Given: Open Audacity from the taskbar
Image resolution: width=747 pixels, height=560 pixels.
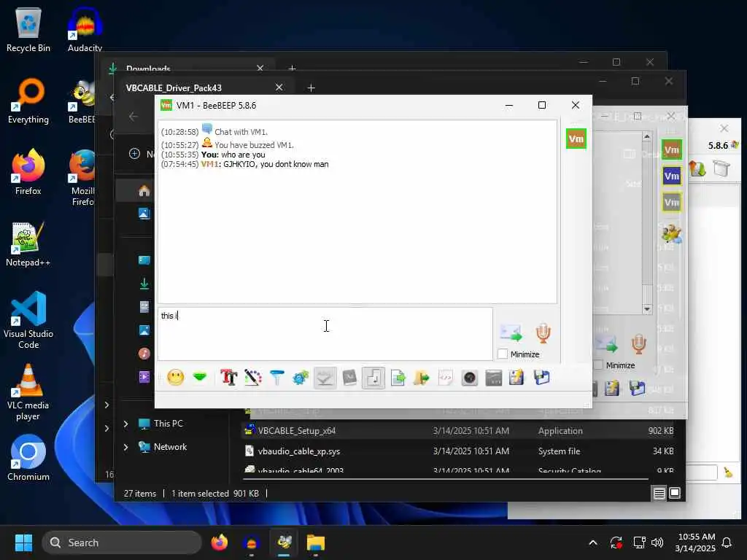Looking at the screenshot, I should tap(251, 542).
